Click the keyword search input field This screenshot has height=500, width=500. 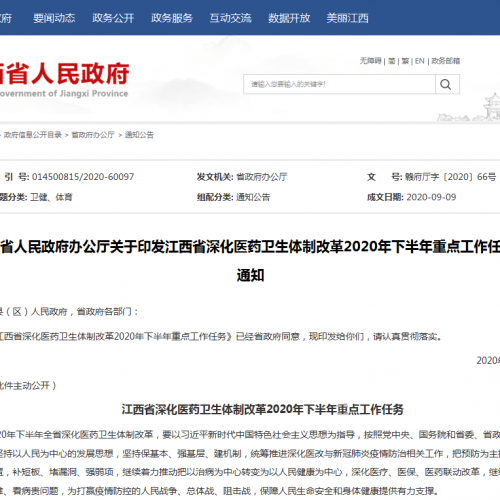pyautogui.click(x=339, y=84)
